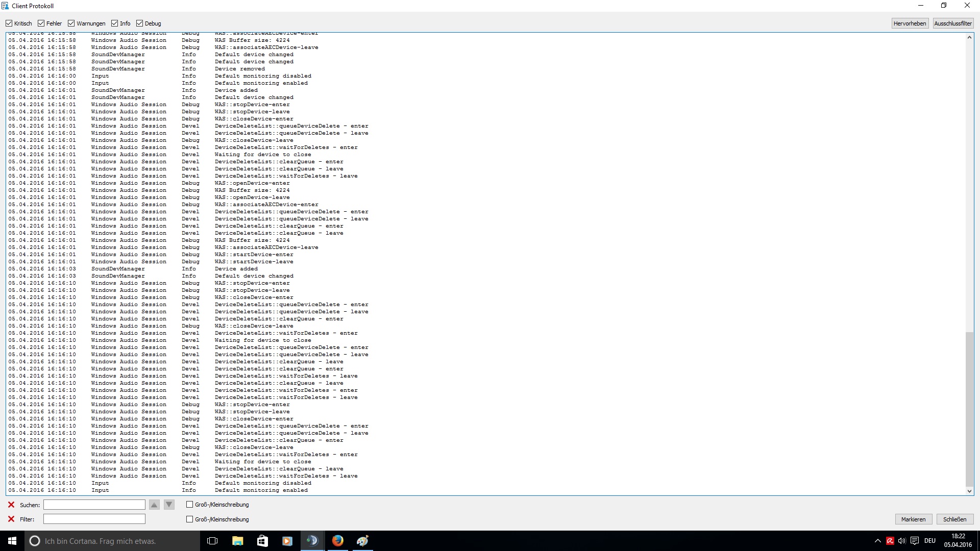The image size is (980, 551).
Task: Uncheck the Kritisch log level
Action: pos(9,23)
